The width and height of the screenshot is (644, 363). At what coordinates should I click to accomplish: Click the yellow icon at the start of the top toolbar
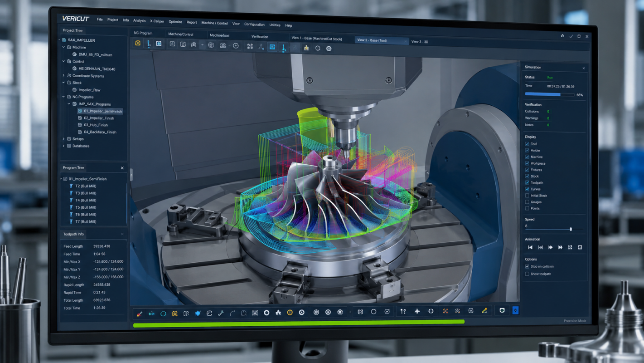click(x=138, y=44)
